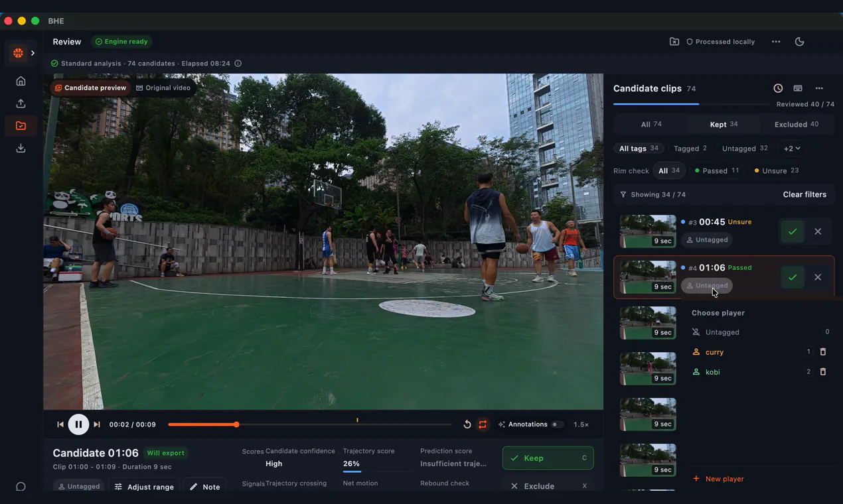Open the Home sidebar icon

[21, 81]
